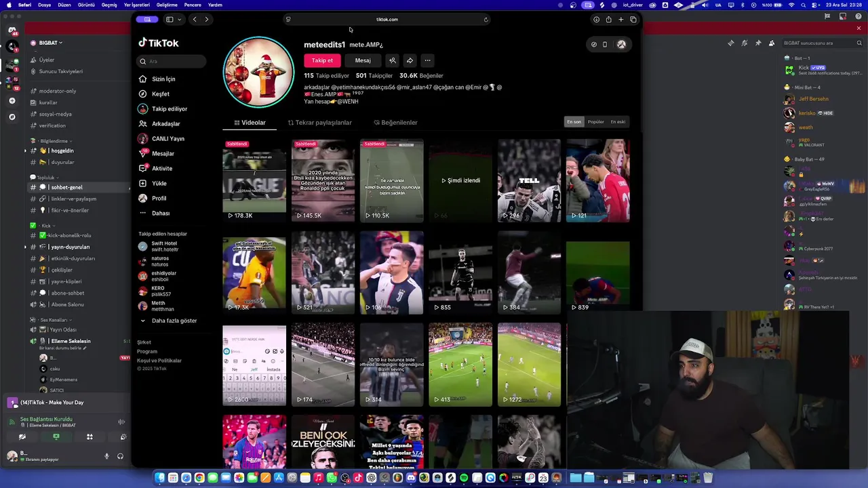This screenshot has height=488, width=868.
Task: Click the add-friend icon next to Mesaj
Action: (392, 60)
